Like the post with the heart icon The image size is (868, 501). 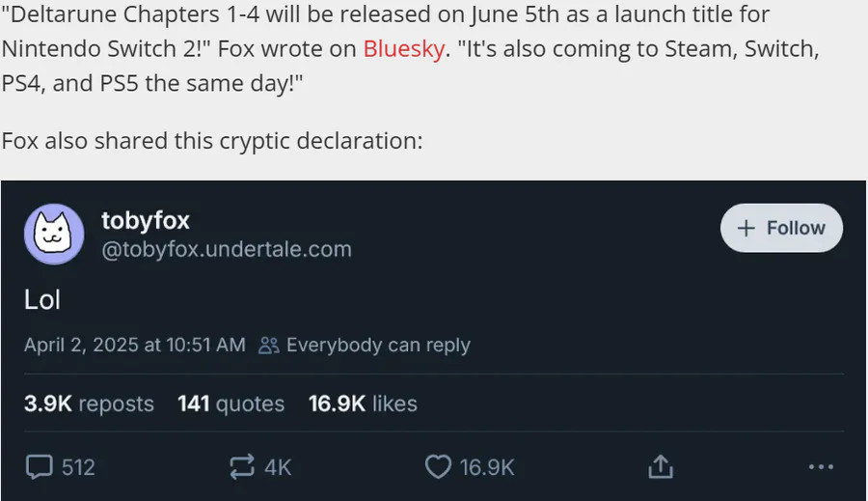438,466
